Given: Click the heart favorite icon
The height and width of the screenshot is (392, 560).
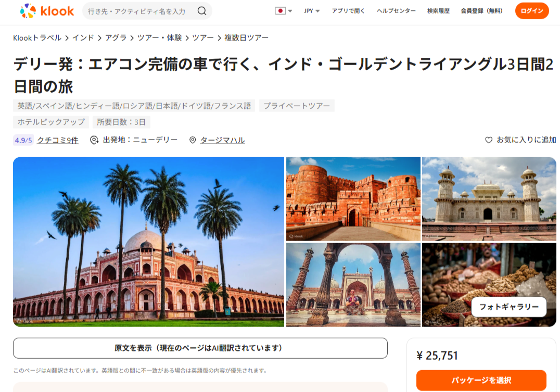Looking at the screenshot, I should 489,140.
